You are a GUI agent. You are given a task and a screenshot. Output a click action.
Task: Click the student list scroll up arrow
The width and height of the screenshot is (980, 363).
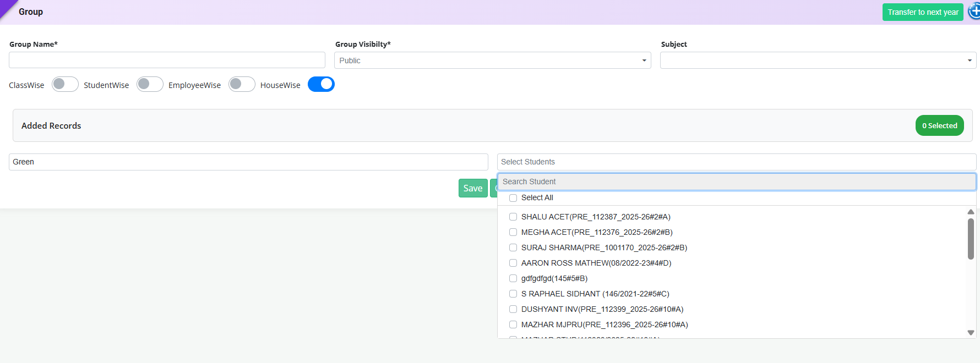[971, 212]
